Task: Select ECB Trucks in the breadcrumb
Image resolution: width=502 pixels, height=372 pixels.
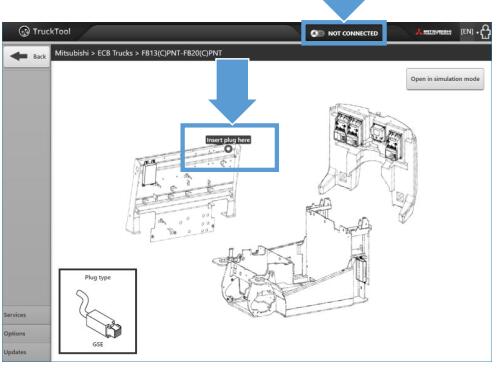Action: tap(115, 53)
